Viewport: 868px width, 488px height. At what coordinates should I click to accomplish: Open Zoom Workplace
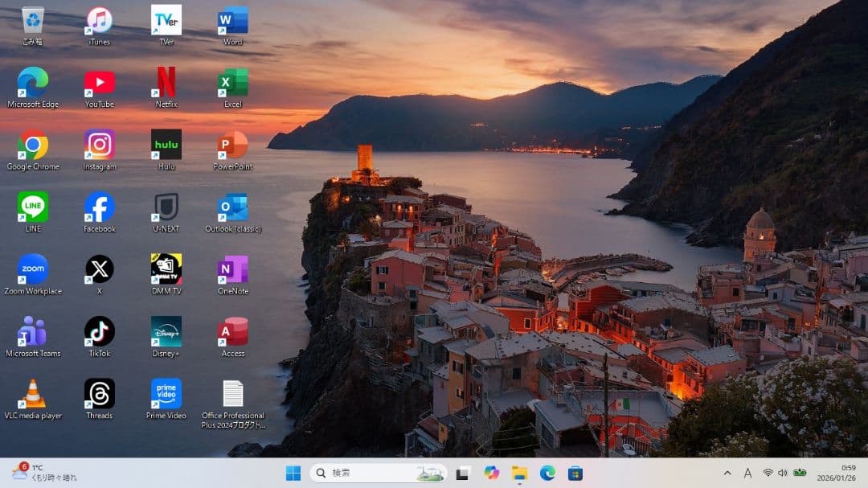tap(32, 269)
